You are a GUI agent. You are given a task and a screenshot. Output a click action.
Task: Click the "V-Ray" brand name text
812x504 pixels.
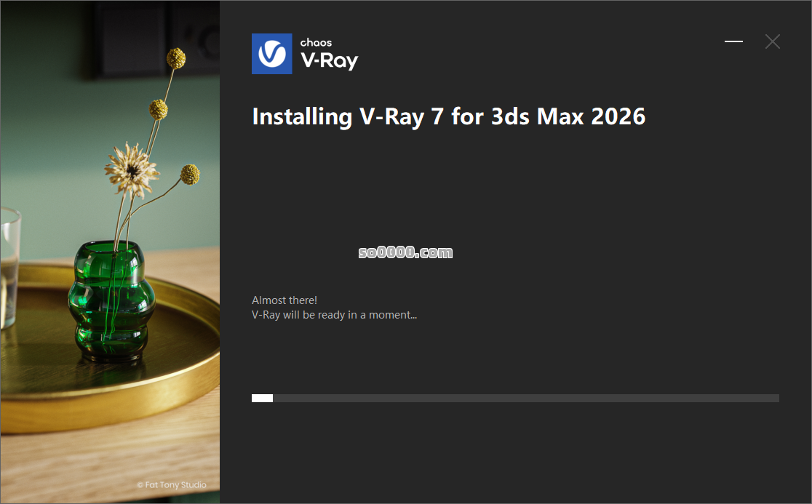click(330, 61)
